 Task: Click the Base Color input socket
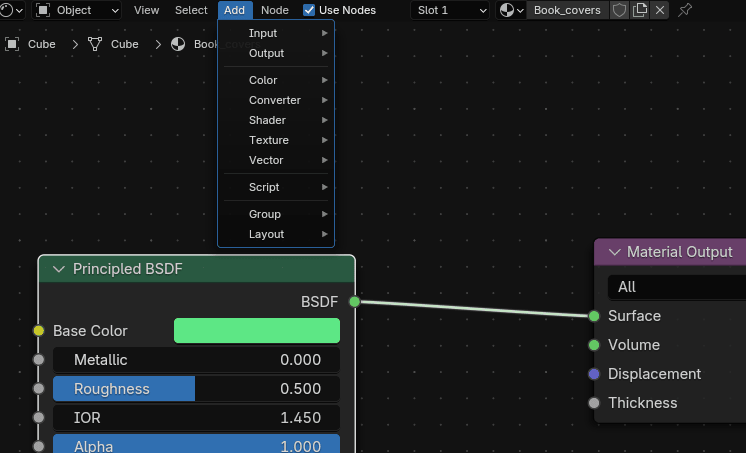[39, 331]
